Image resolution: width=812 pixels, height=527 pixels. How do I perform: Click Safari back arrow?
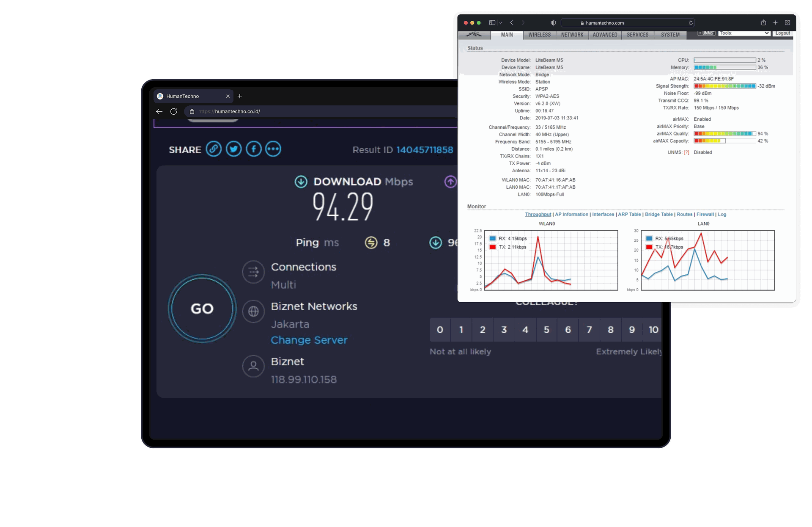point(512,23)
